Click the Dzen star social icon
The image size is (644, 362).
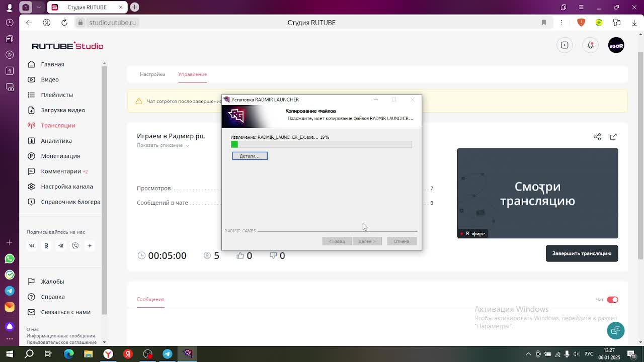click(90, 246)
